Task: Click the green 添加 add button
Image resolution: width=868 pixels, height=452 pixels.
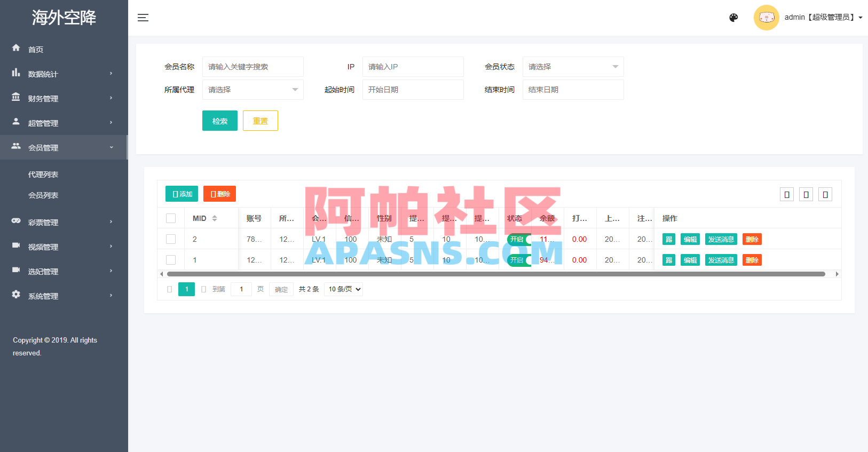Action: point(182,194)
